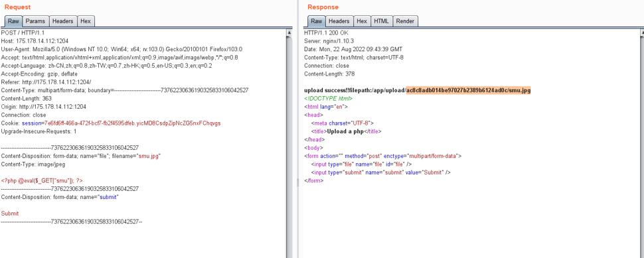Click the final boundary line ending with '--'

coord(72,222)
